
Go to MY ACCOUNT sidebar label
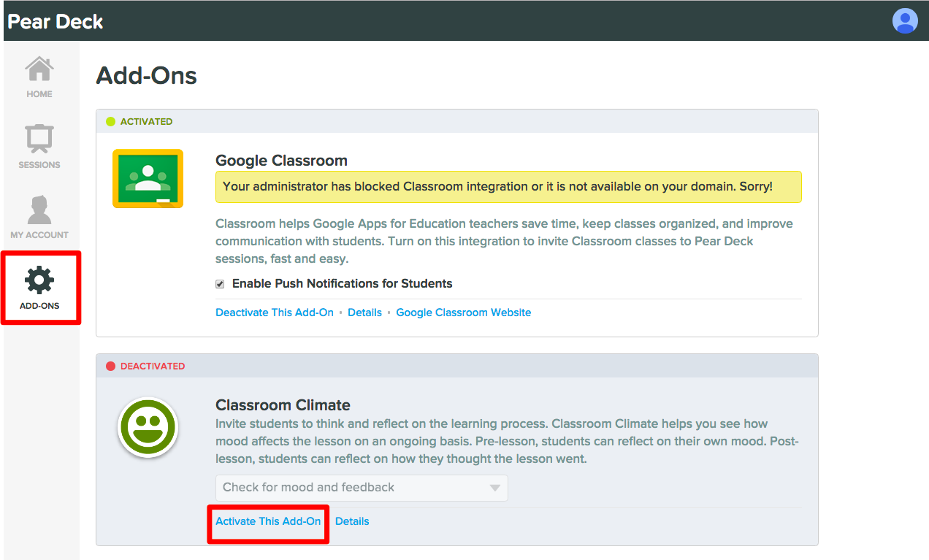coord(39,235)
